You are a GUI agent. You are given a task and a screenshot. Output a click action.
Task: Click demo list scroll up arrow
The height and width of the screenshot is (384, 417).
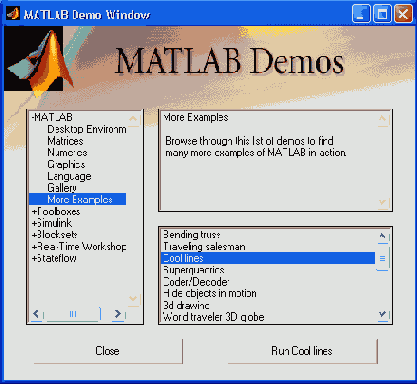click(x=383, y=237)
